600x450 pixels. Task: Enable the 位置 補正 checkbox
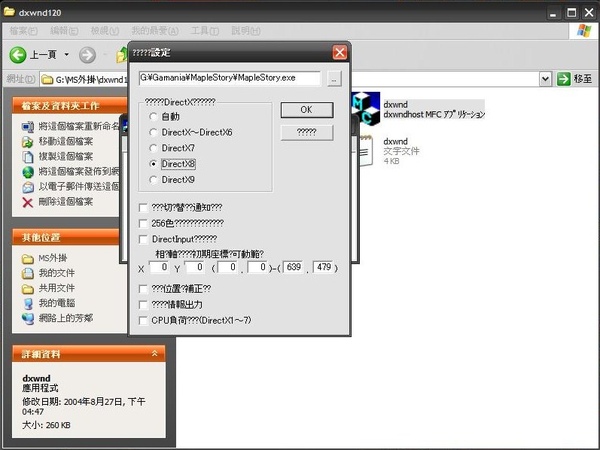[x=143, y=289]
